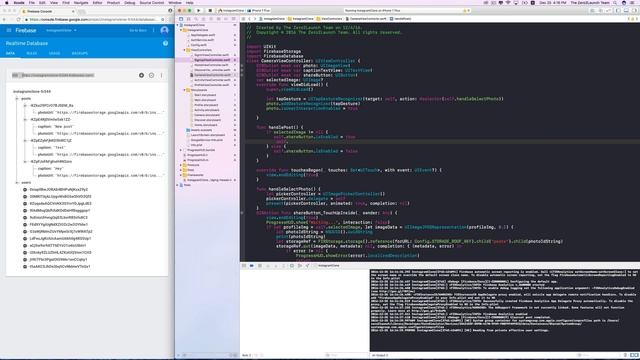This screenshot has width=640, height=360.
Task: Show the Xcode project navigator
Action: pos(181,19)
